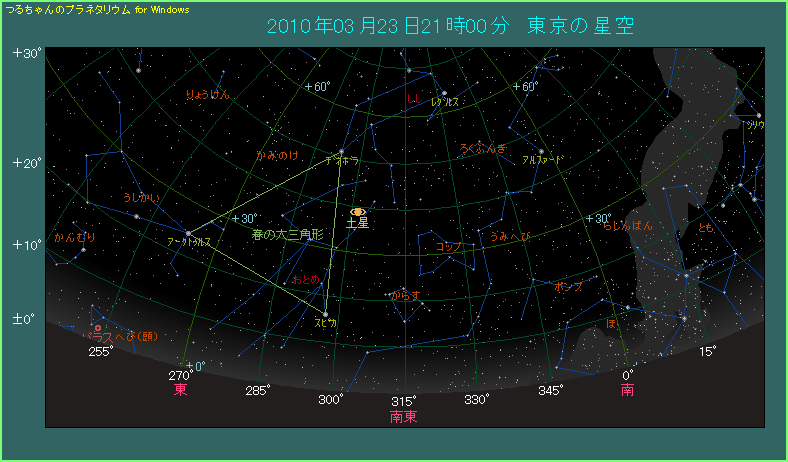The width and height of the screenshot is (788, 462).
Task: Click the 南東 southeast direction marker
Action: [x=403, y=416]
